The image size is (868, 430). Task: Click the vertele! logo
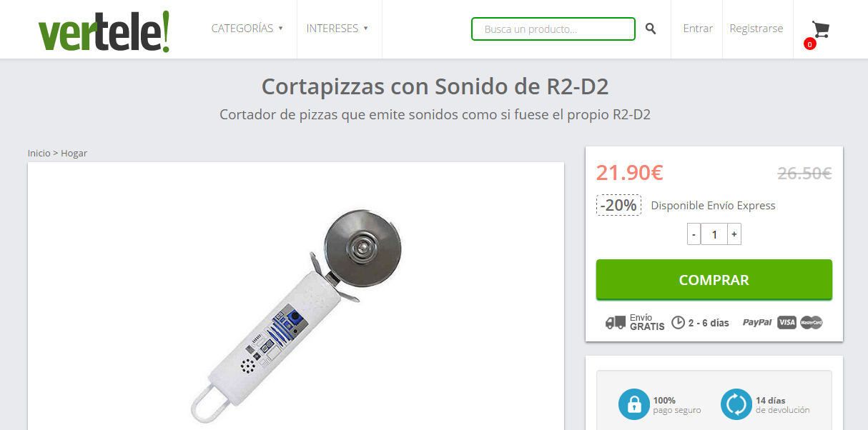tap(104, 31)
